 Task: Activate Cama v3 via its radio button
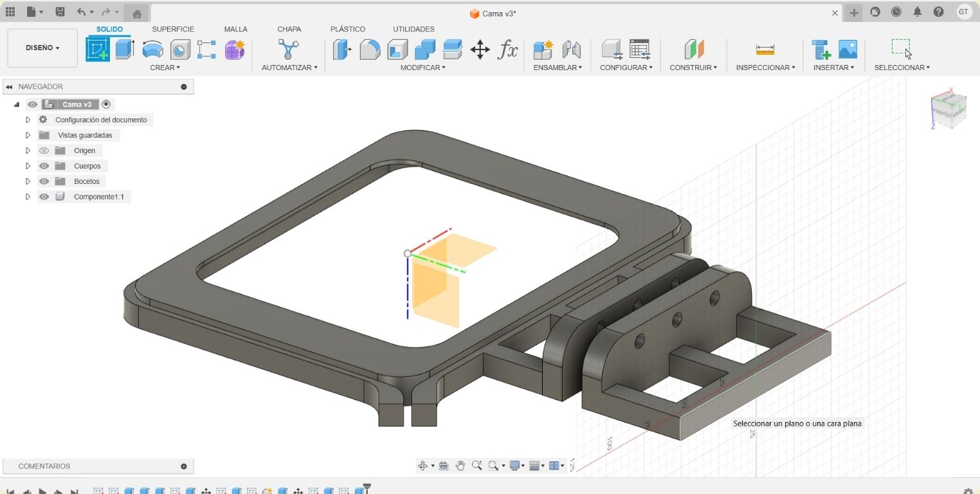[106, 104]
